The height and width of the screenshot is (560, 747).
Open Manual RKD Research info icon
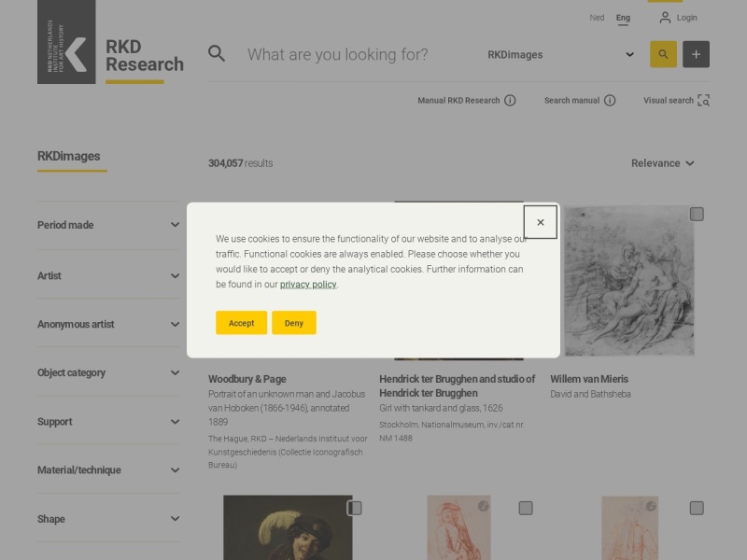point(510,101)
